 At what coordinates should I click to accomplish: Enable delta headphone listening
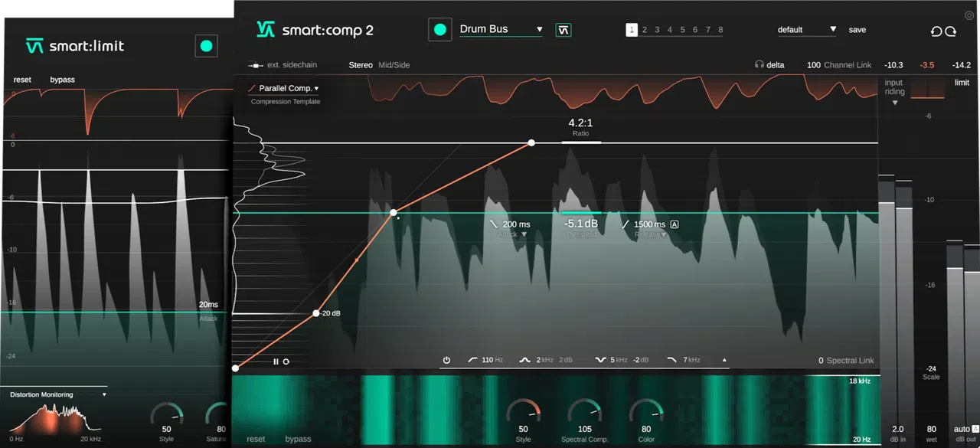tap(769, 65)
